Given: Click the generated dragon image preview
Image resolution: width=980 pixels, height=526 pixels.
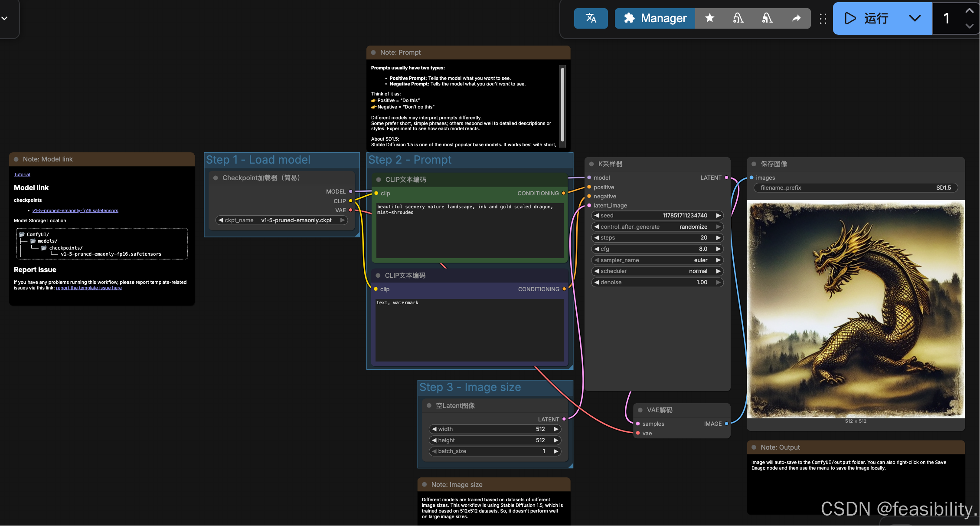Looking at the screenshot, I should pyautogui.click(x=856, y=309).
